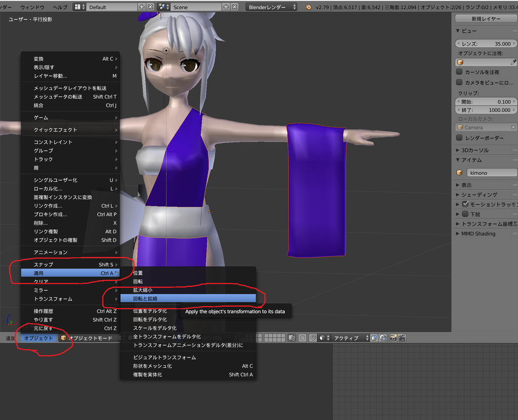Screen dimensions: 518x420
Task: Collapse the アイテム panel
Action: tap(458, 160)
